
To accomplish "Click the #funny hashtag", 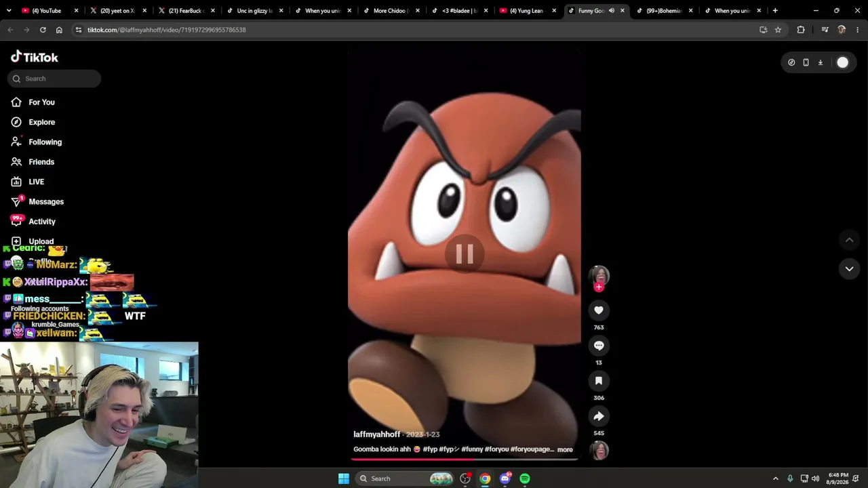I will coord(471,449).
